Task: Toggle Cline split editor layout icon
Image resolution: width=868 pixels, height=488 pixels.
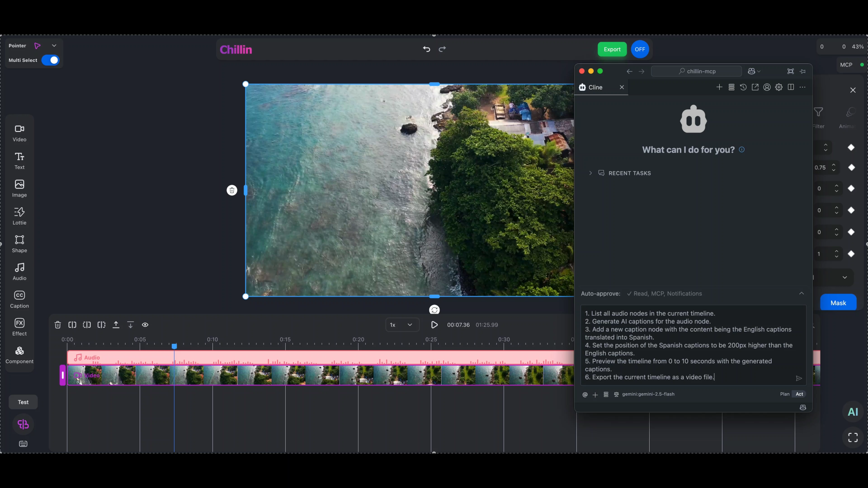Action: (x=791, y=87)
